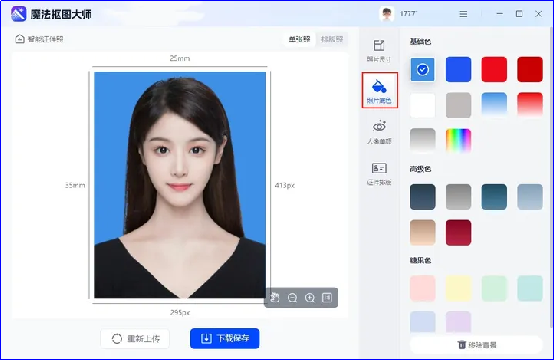This screenshot has height=360, width=554.
Task: Click the 35mm height label
Action: tap(75, 185)
